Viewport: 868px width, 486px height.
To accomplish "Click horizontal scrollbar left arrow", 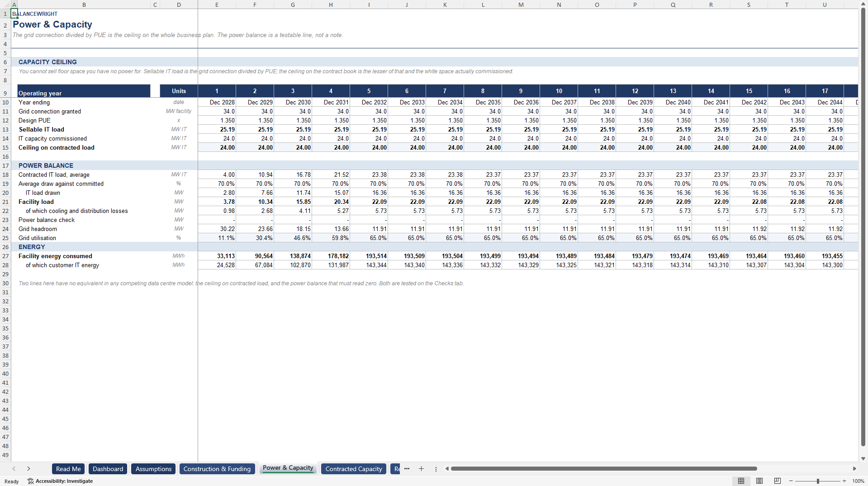I will (447, 469).
